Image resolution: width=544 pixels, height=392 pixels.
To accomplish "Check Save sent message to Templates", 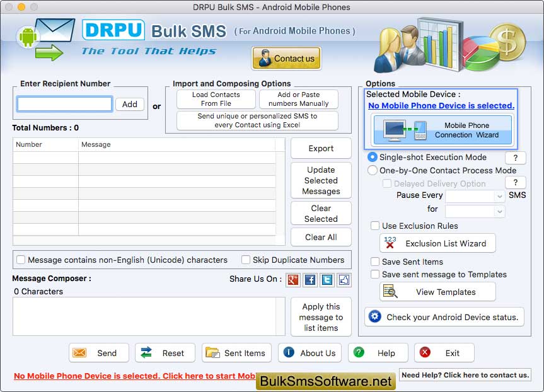I will point(375,274).
